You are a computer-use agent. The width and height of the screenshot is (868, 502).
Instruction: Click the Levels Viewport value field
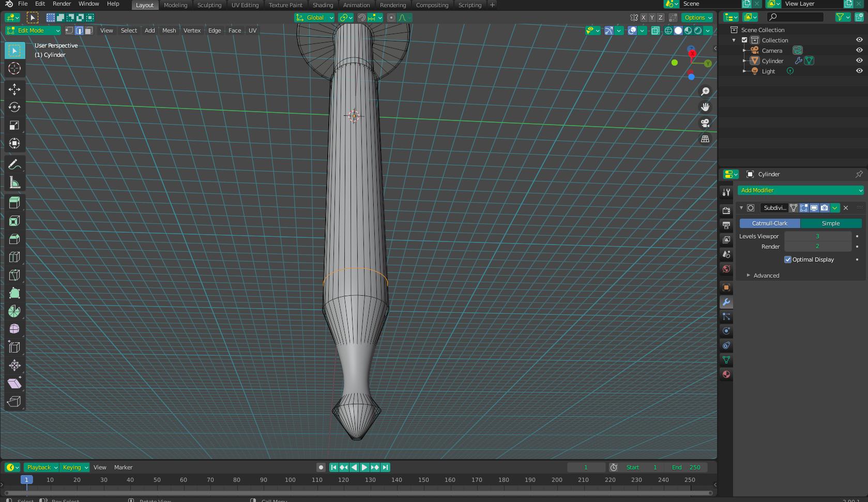pos(817,236)
